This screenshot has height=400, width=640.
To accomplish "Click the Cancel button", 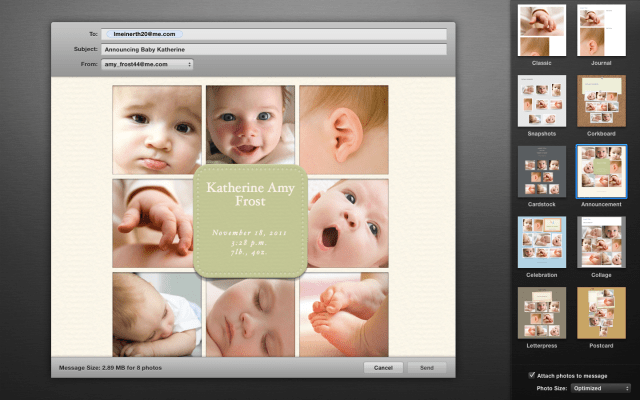I will coord(383,368).
